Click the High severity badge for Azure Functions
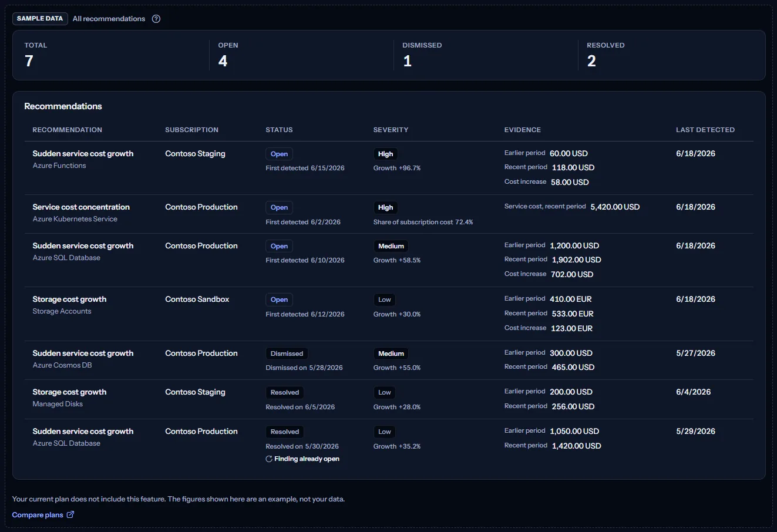Viewport: 777px width, 532px height. [x=385, y=154]
